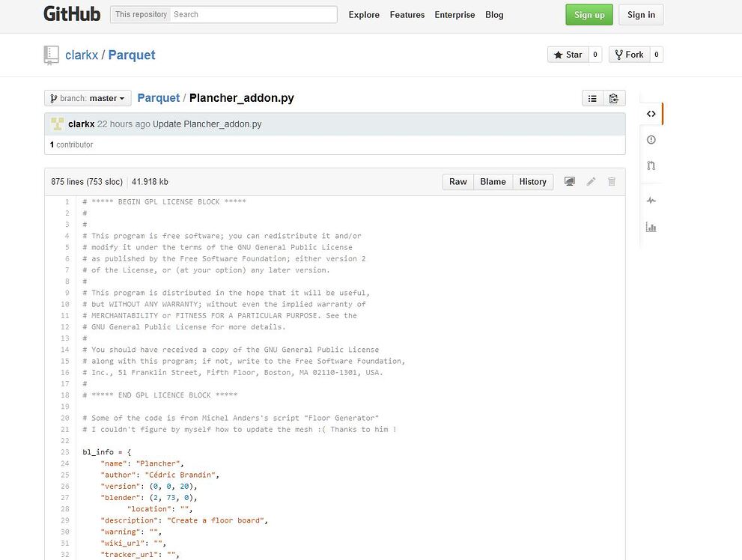Click clarkx avatar in commit bar

click(x=57, y=124)
